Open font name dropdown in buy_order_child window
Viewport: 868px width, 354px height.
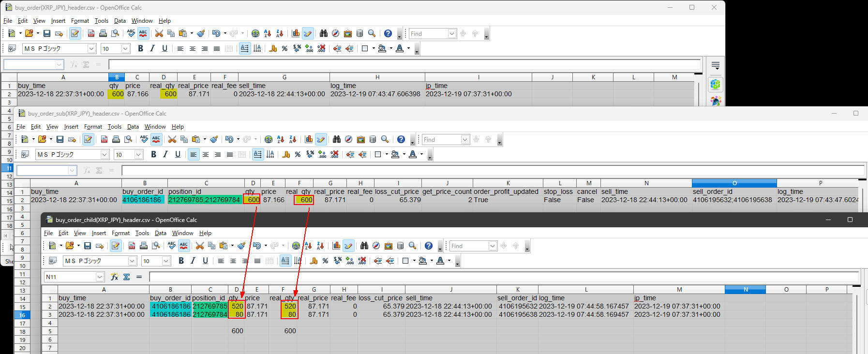[132, 261]
